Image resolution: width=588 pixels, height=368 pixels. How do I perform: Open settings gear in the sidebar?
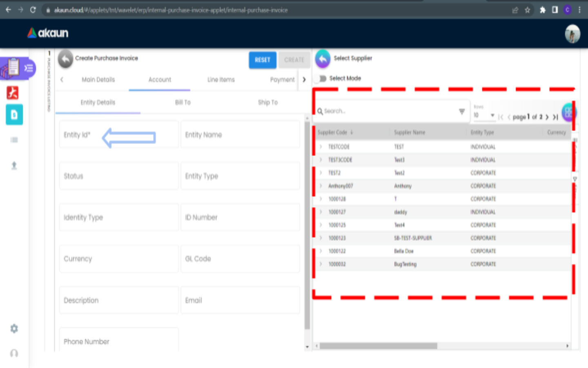(x=14, y=328)
